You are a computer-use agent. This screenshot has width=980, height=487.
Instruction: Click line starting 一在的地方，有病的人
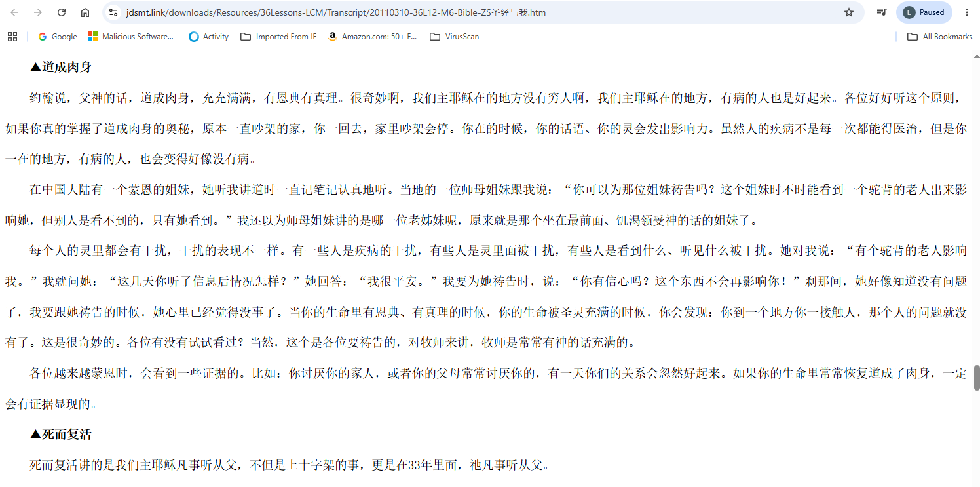(x=134, y=159)
